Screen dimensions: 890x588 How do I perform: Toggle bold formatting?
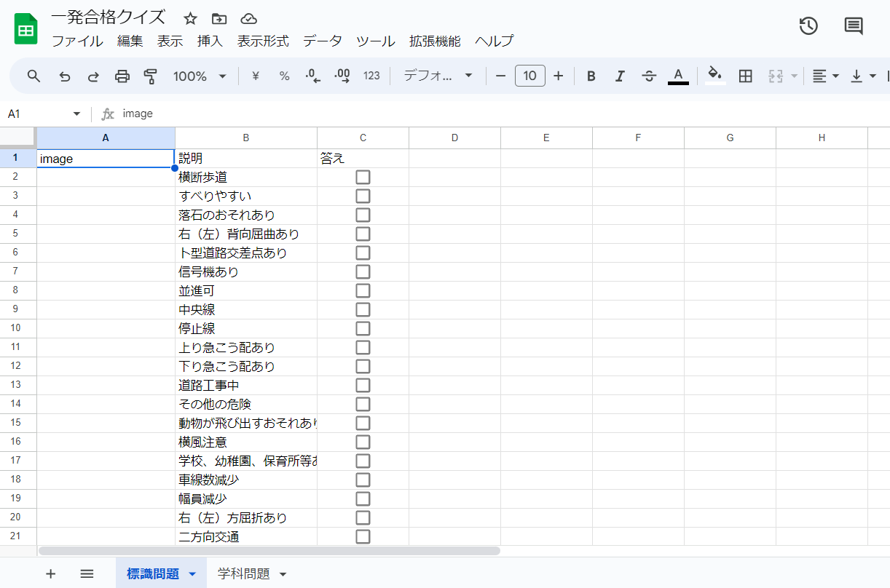tap(591, 76)
